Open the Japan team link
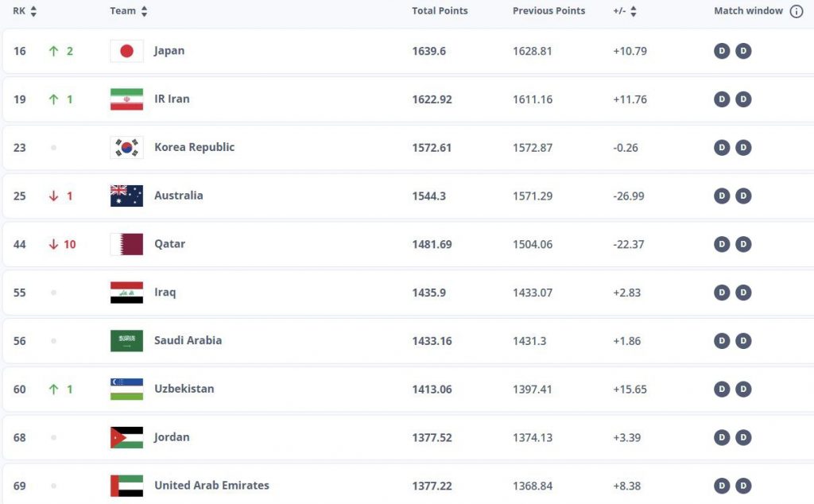Image resolution: width=814 pixels, height=504 pixels. click(x=169, y=51)
